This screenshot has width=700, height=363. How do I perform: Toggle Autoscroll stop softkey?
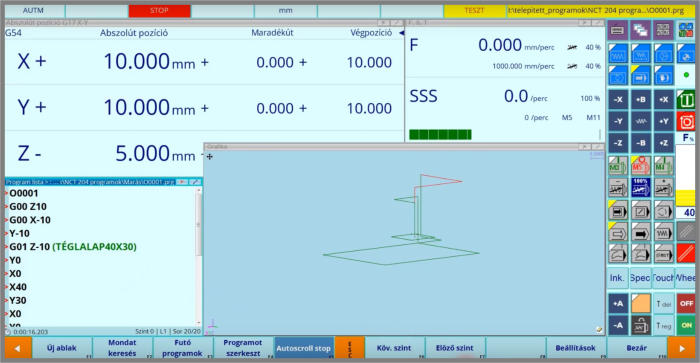pos(304,348)
